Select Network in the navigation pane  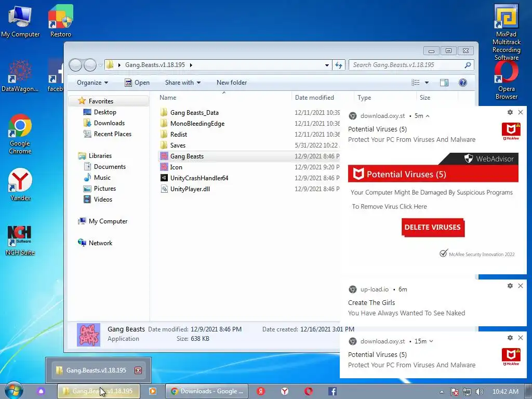100,243
